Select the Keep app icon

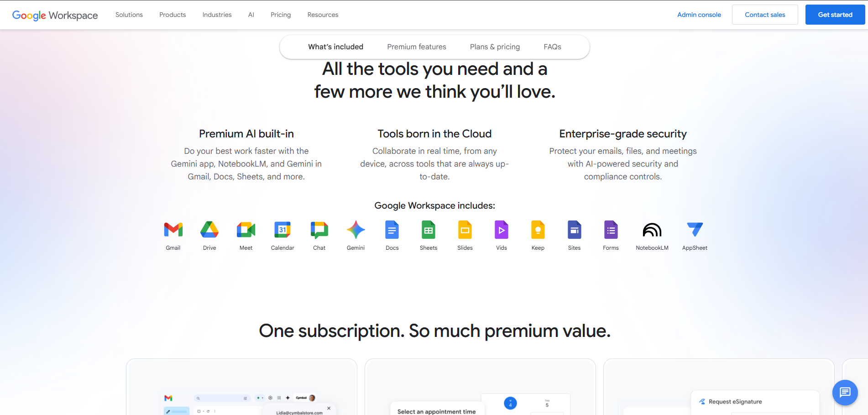click(538, 230)
